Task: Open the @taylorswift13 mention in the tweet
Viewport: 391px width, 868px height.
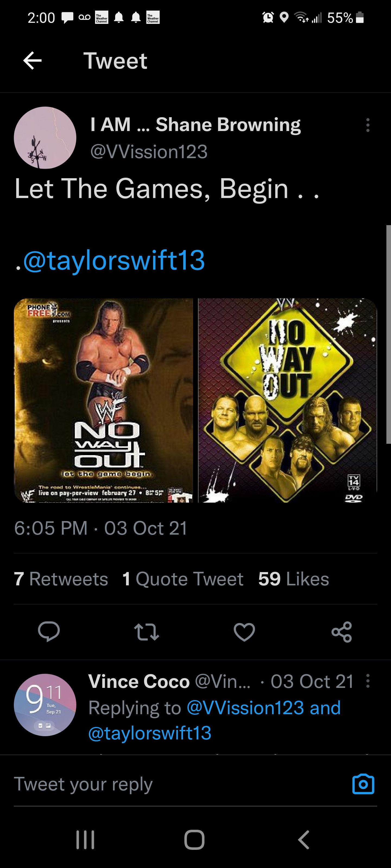Action: point(114,260)
